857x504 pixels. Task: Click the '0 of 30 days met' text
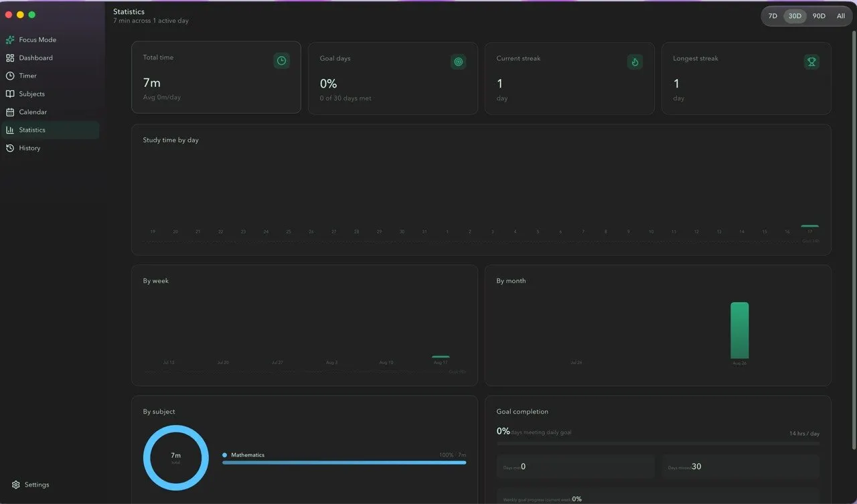point(345,98)
